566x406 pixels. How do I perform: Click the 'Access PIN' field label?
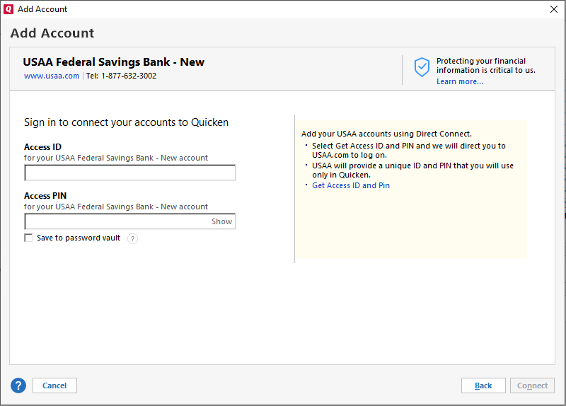point(45,196)
